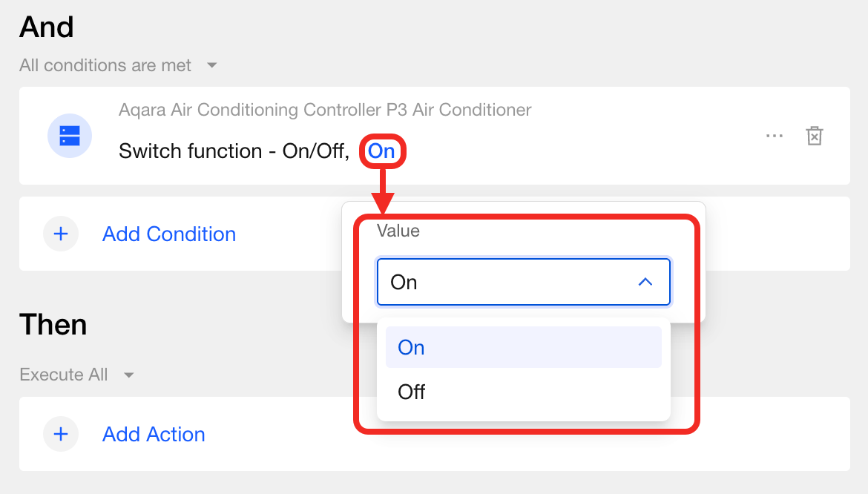Open the "All conditions are met" selector label
868x494 pixels.
105,65
